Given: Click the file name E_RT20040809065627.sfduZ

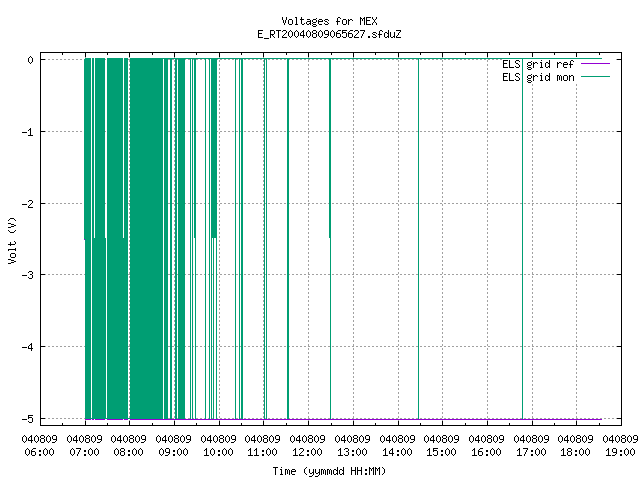Looking at the screenshot, I should pyautogui.click(x=329, y=34).
